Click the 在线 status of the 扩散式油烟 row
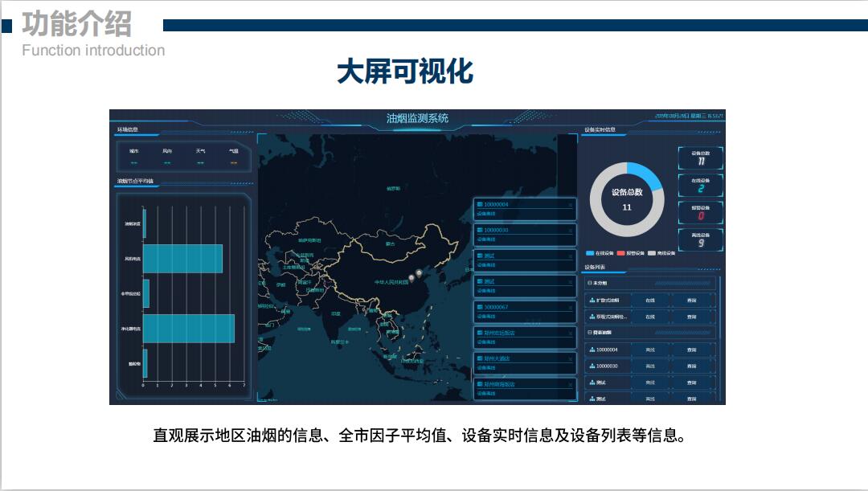The height and width of the screenshot is (491, 868). click(x=650, y=300)
